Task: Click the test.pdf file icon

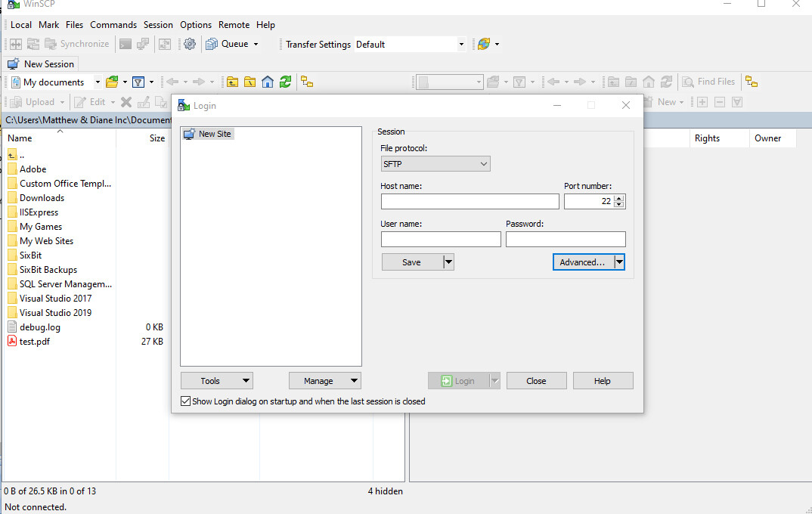Action: (12, 342)
